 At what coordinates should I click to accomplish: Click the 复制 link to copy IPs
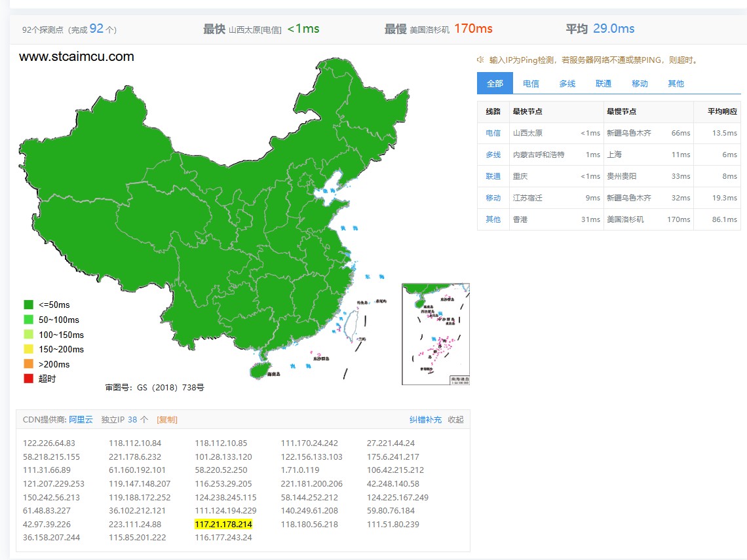(x=166, y=420)
